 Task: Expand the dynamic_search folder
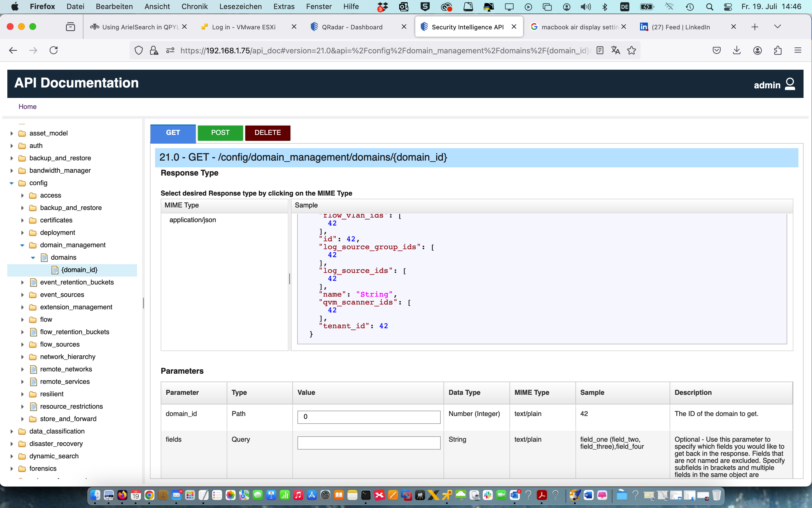12,456
